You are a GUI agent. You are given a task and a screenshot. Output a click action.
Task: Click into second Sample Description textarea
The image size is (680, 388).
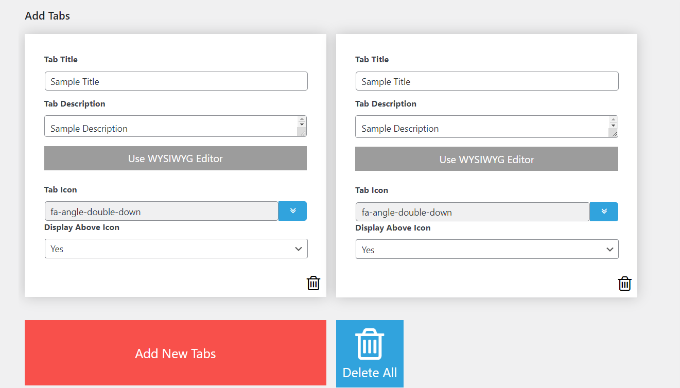pos(482,127)
